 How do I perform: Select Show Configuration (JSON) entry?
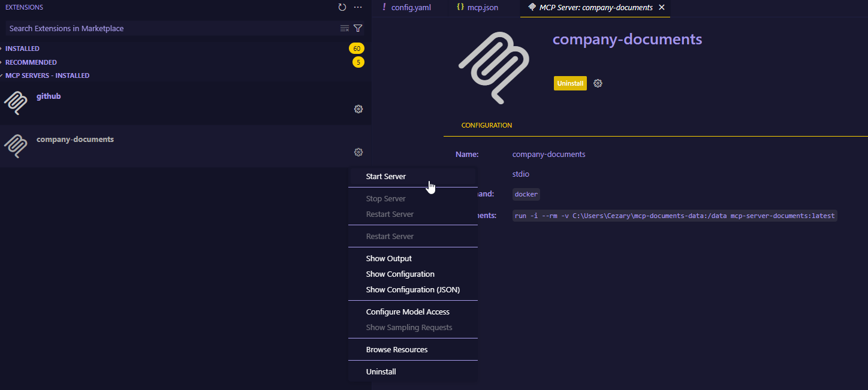pyautogui.click(x=413, y=290)
